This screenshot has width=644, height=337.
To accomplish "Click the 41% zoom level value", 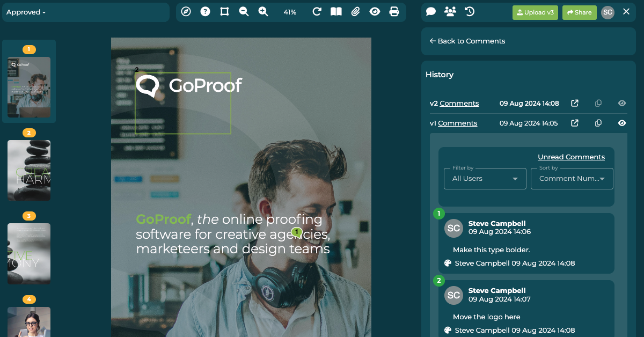I will tap(290, 12).
